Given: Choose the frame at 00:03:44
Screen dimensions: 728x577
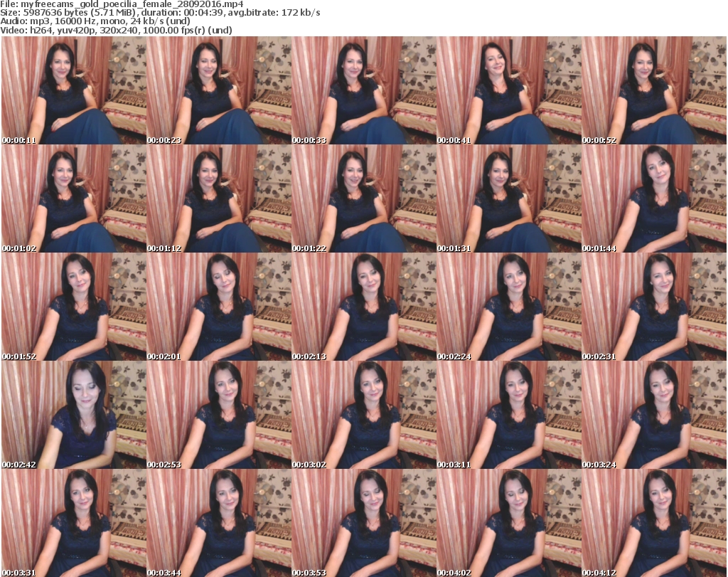Looking at the screenshot, I should pos(219,523).
